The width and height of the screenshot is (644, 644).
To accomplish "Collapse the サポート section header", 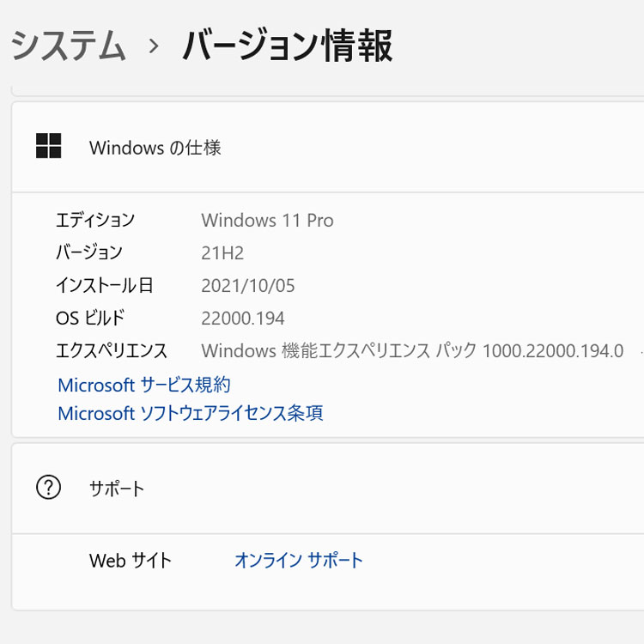I will 328,489.
